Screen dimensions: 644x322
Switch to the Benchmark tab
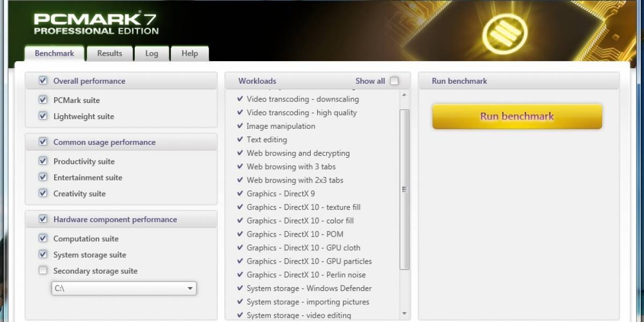click(x=54, y=54)
